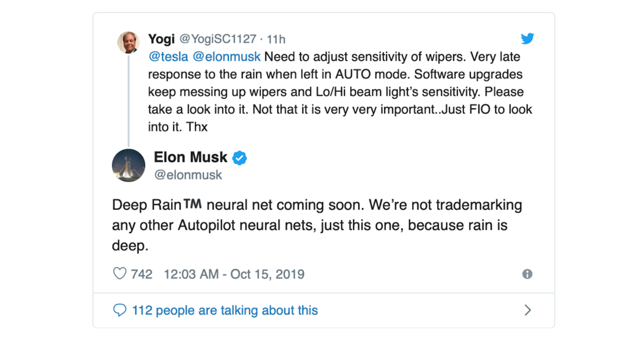The width and height of the screenshot is (644, 341).
Task: Click Yogi's tweet text about wipers
Action: click(x=340, y=92)
